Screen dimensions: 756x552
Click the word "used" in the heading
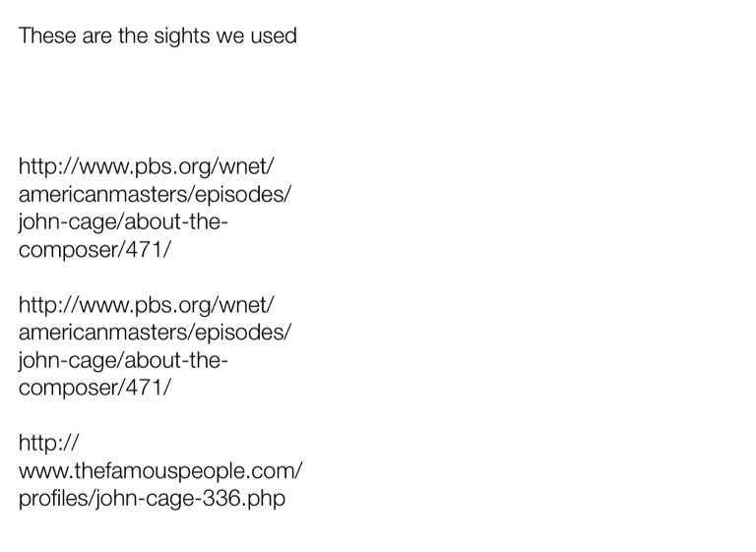[x=276, y=37]
